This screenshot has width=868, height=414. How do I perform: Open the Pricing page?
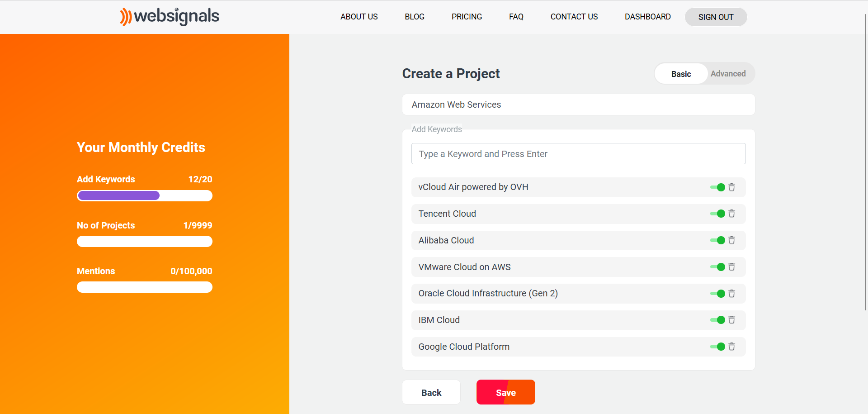click(x=467, y=17)
